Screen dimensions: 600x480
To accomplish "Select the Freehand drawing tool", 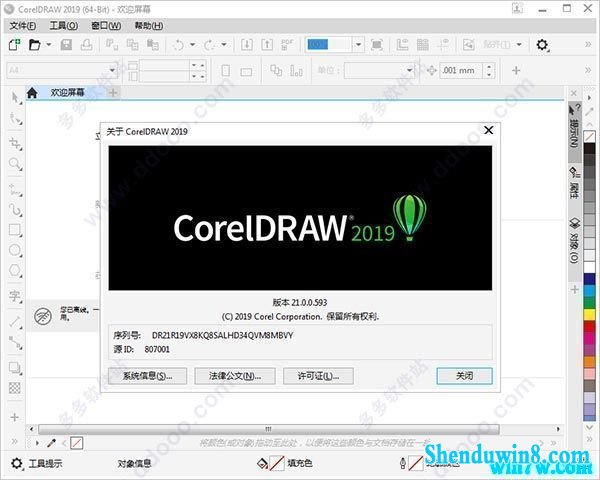I will (15, 189).
